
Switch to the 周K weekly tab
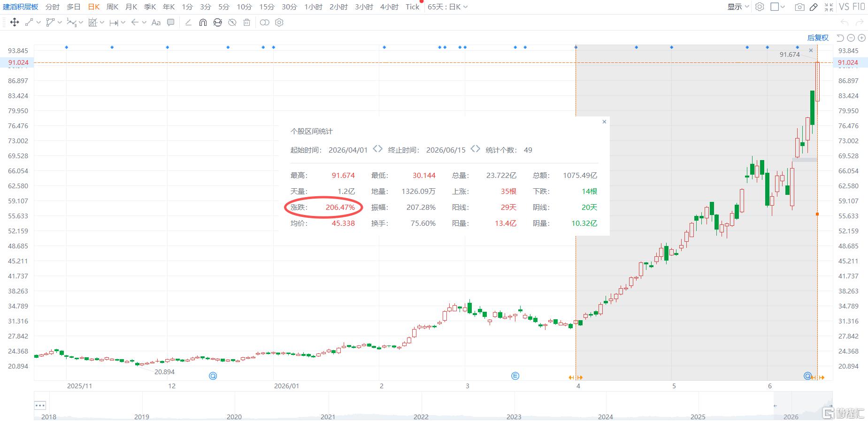(113, 7)
